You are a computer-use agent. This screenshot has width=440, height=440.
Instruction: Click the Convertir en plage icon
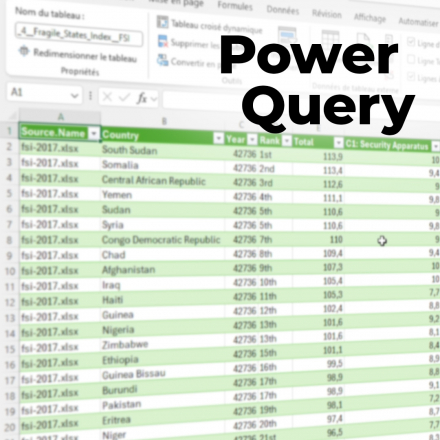(x=162, y=60)
